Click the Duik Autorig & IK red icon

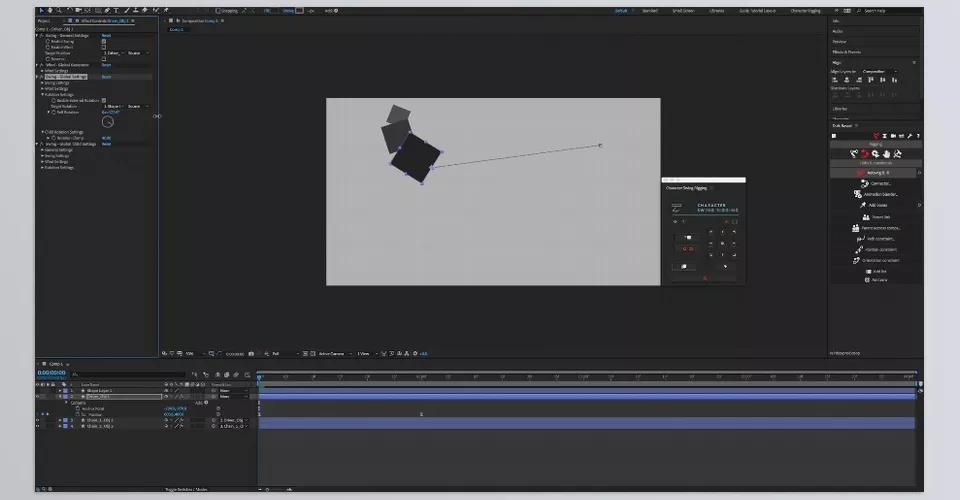[860, 173]
